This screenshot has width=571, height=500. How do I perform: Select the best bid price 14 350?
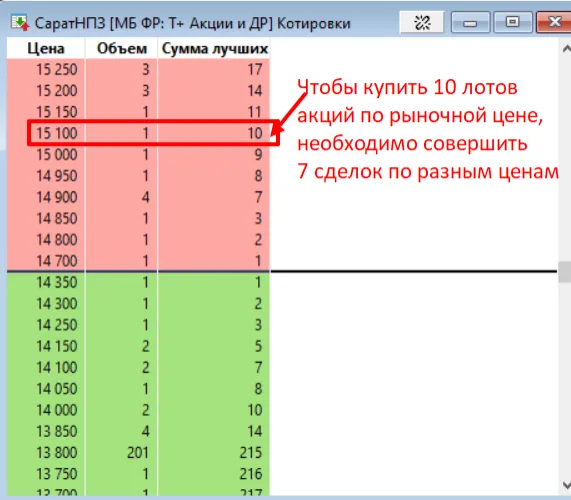point(57,282)
